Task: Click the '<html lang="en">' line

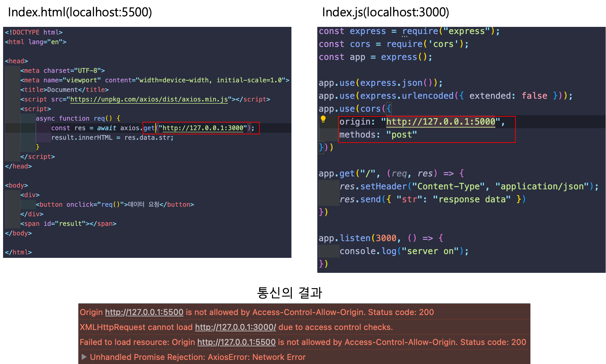Action: tap(36, 42)
